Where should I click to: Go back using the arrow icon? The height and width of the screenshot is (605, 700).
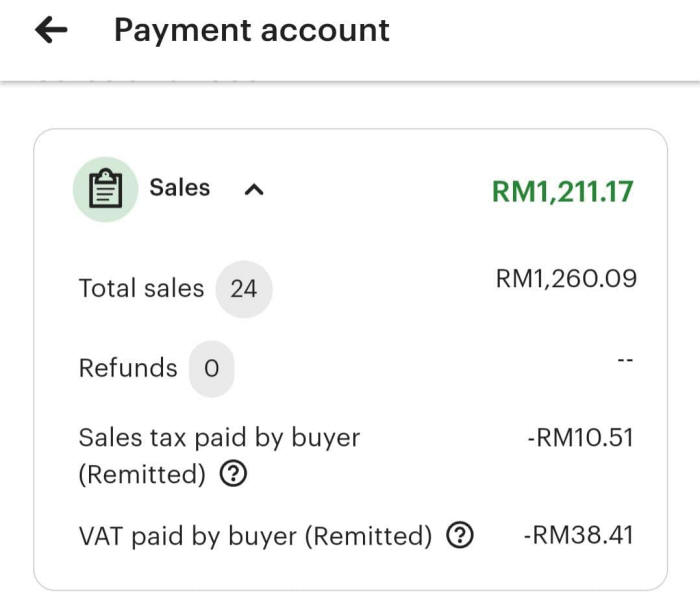51,31
